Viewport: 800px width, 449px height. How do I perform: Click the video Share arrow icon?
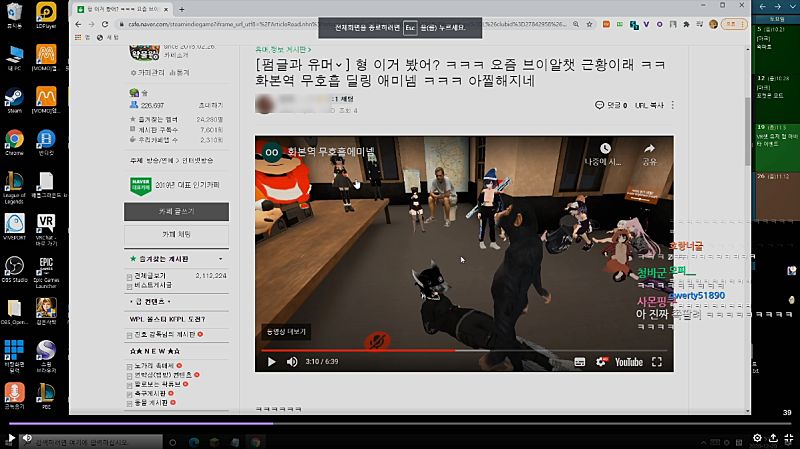tap(649, 148)
